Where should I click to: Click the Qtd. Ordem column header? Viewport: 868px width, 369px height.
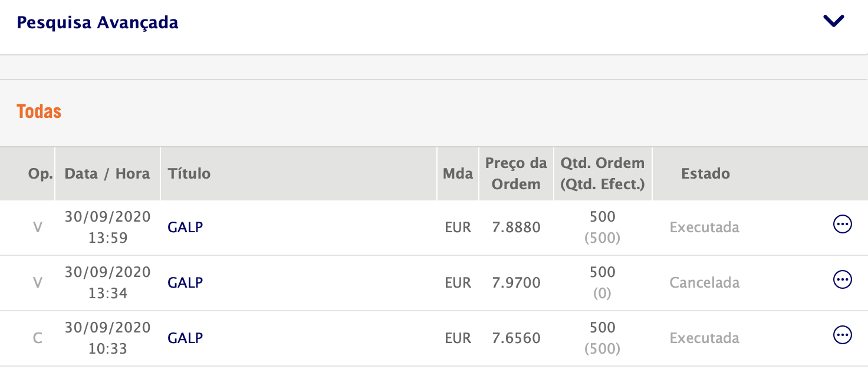tap(602, 174)
